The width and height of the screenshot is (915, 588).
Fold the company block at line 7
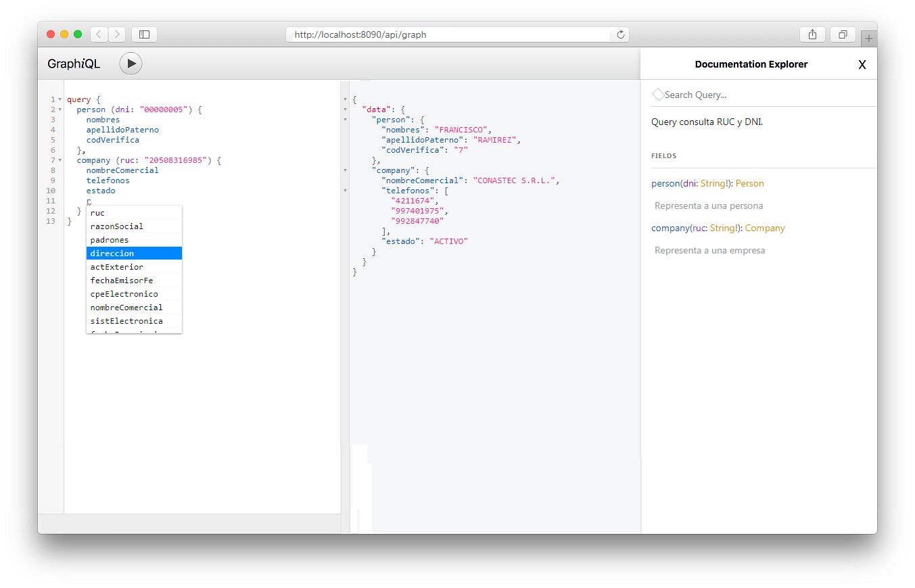pos(60,161)
